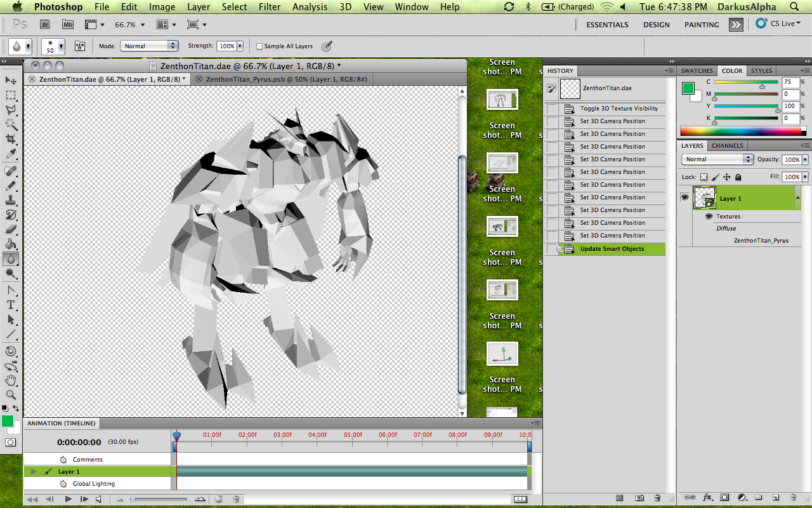The height and width of the screenshot is (508, 812).
Task: Enable the Sample All Layers checkbox
Action: coord(259,46)
